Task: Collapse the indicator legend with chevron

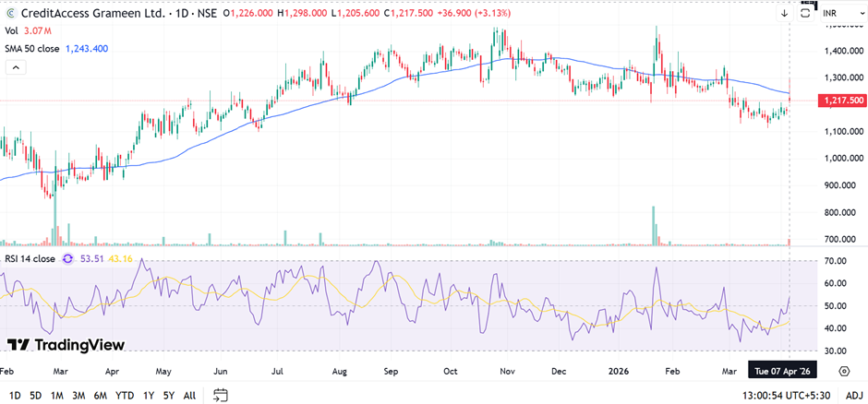Action: pos(15,67)
